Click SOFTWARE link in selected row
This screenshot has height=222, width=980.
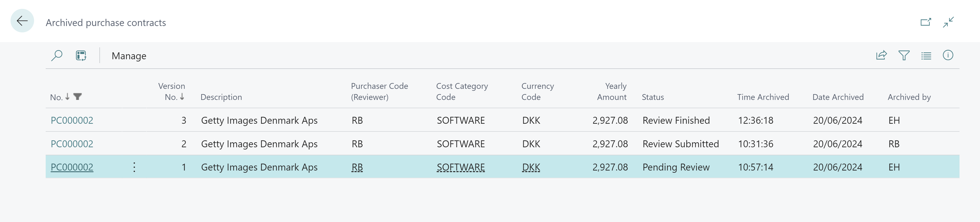coord(461,167)
